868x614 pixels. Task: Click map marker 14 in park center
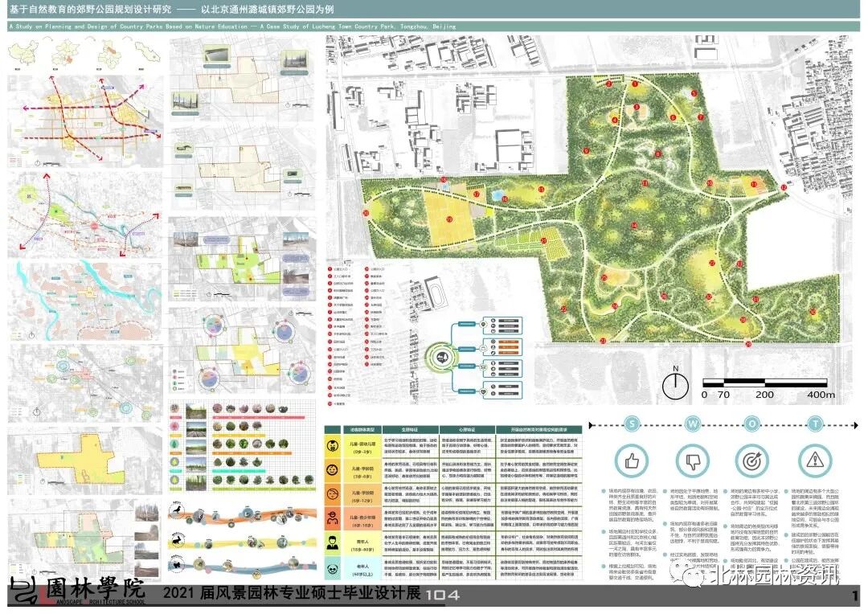coord(634,225)
